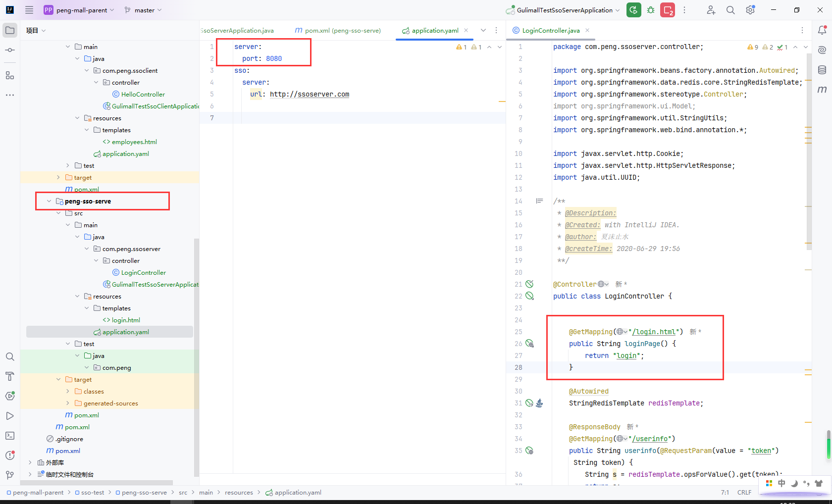
Task: Stop running processes red button
Action: 668,10
